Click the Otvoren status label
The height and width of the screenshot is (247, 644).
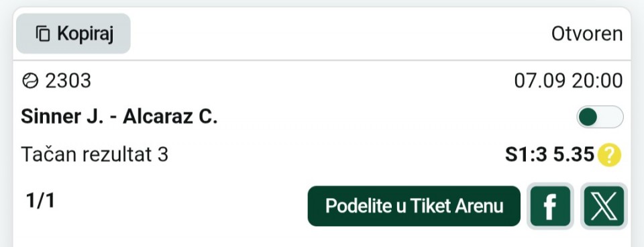[587, 34]
